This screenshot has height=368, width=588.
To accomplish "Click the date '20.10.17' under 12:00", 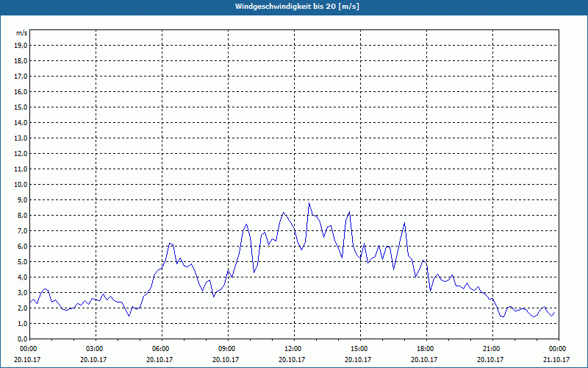I will [292, 359].
